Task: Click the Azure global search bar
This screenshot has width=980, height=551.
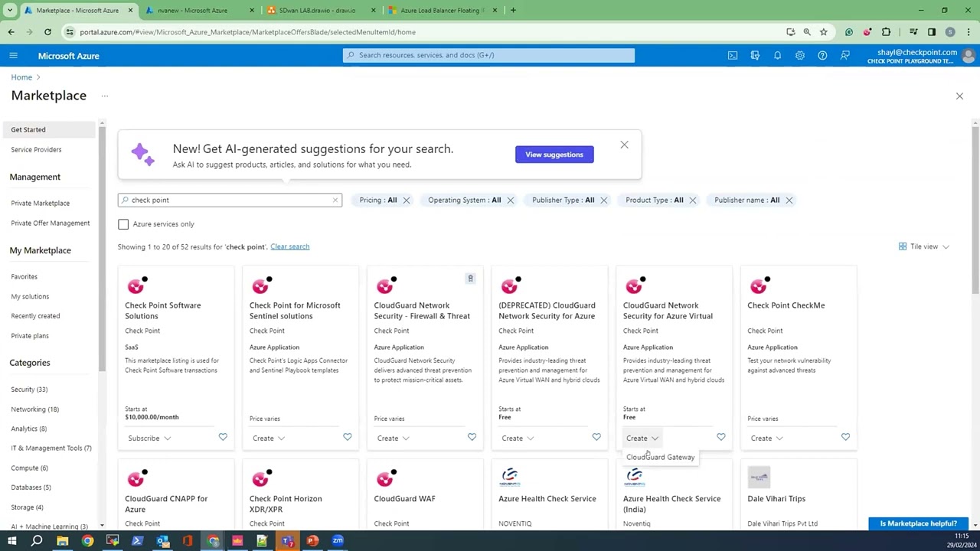Action: (488, 55)
